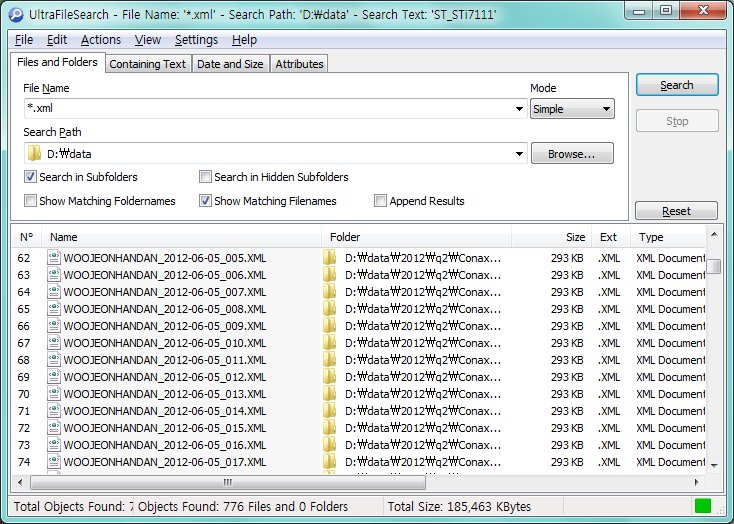Enable Append Results checkbox
This screenshot has height=524, width=734.
(380, 201)
